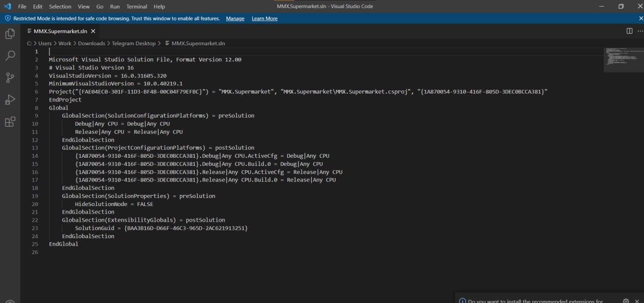644x303 pixels.
Task: Click line number 25 in the gutter
Action: 35,244
